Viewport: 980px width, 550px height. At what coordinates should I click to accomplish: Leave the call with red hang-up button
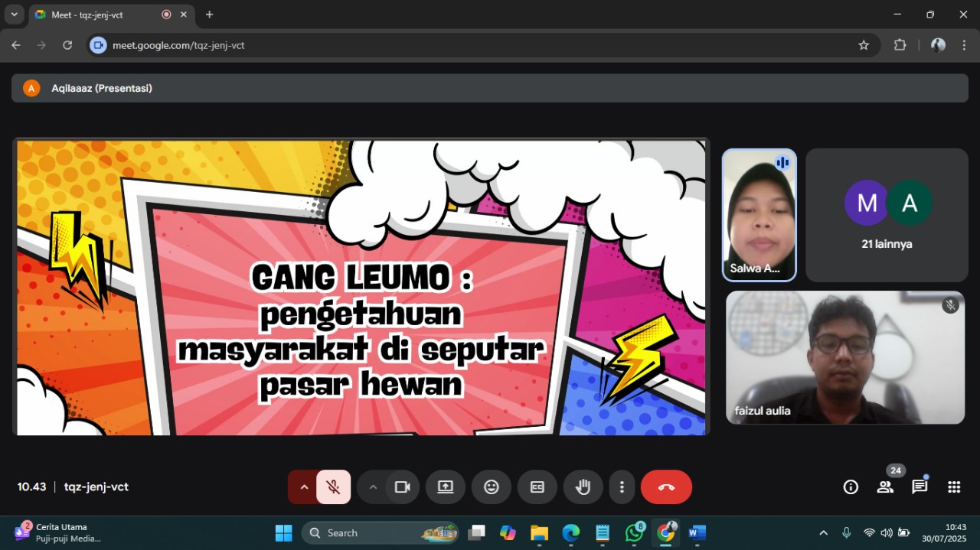coord(666,487)
